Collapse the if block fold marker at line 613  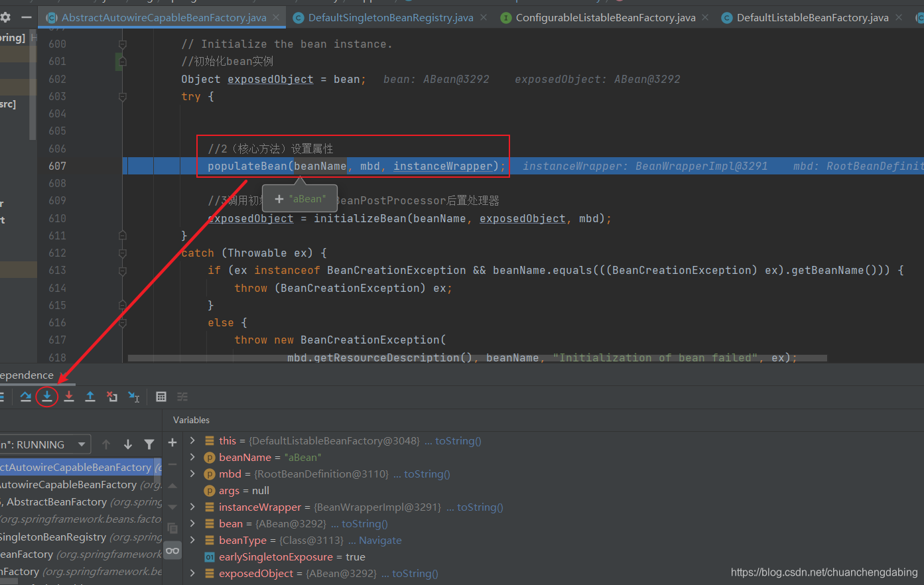[122, 271]
